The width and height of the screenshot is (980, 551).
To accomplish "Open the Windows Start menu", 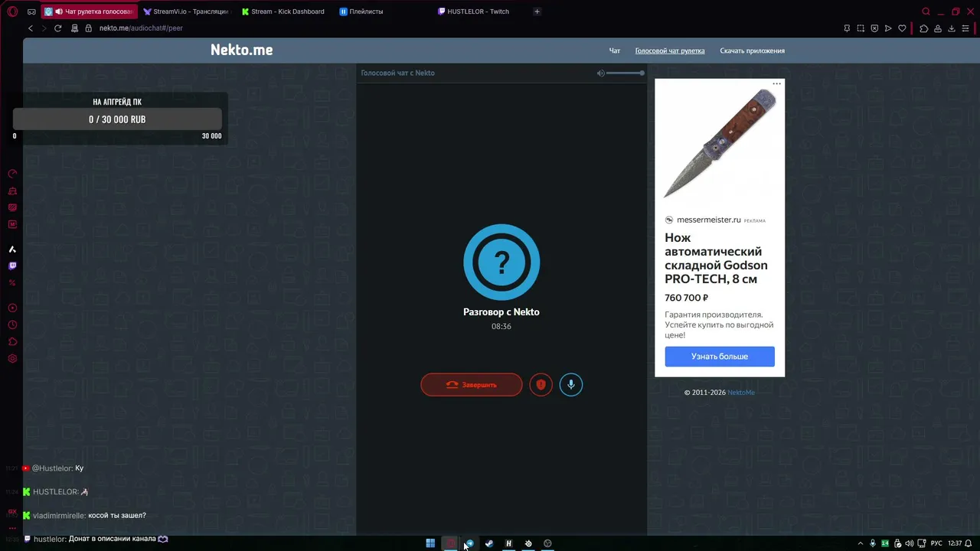I will tap(430, 543).
